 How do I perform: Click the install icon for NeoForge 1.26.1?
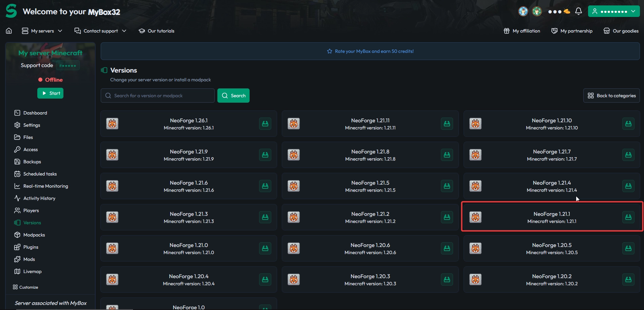tap(265, 124)
